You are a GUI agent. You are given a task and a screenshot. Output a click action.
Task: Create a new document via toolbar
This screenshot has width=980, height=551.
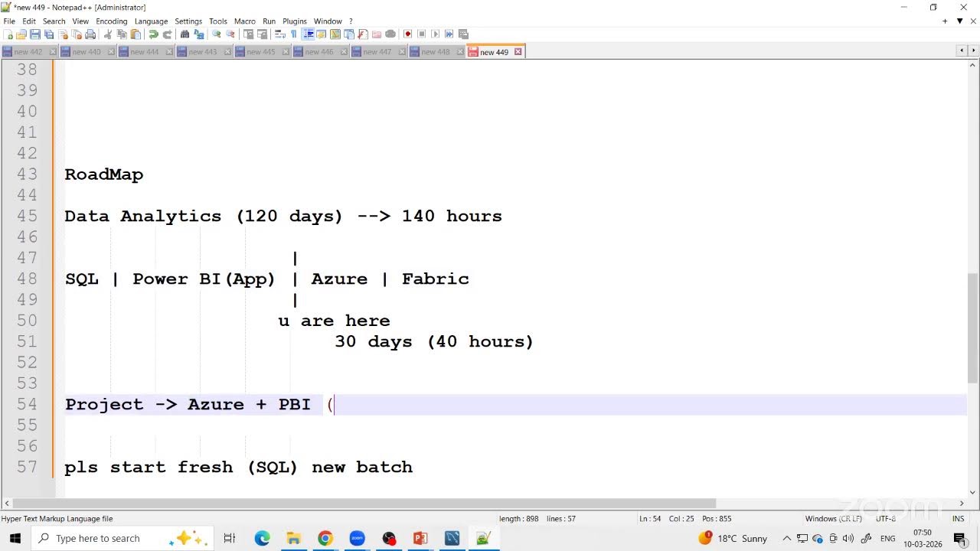(8, 34)
